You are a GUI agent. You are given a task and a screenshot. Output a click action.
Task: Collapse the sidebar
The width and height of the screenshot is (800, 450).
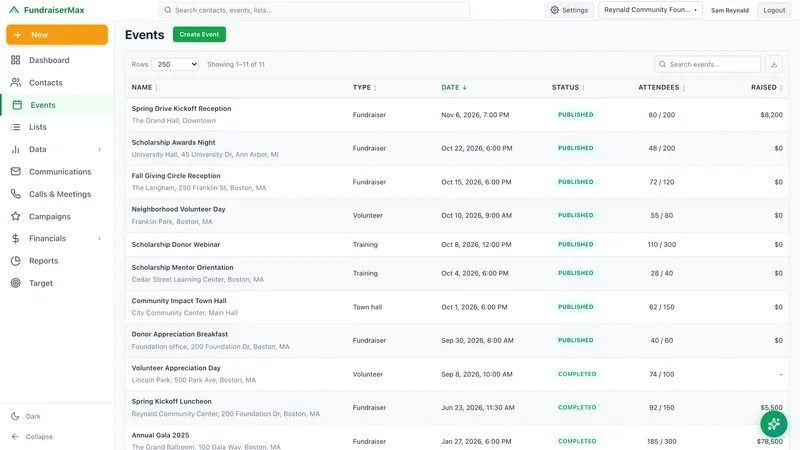(32, 437)
